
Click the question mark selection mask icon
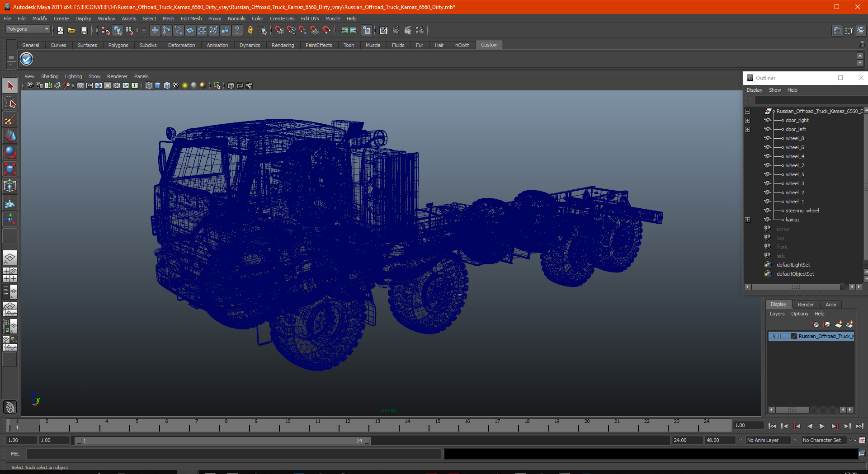click(x=237, y=30)
